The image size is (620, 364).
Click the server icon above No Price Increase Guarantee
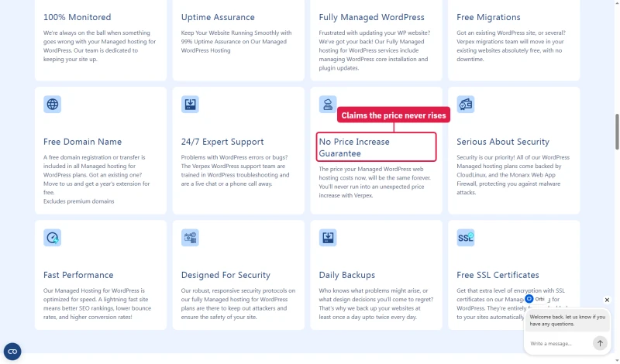[328, 105]
